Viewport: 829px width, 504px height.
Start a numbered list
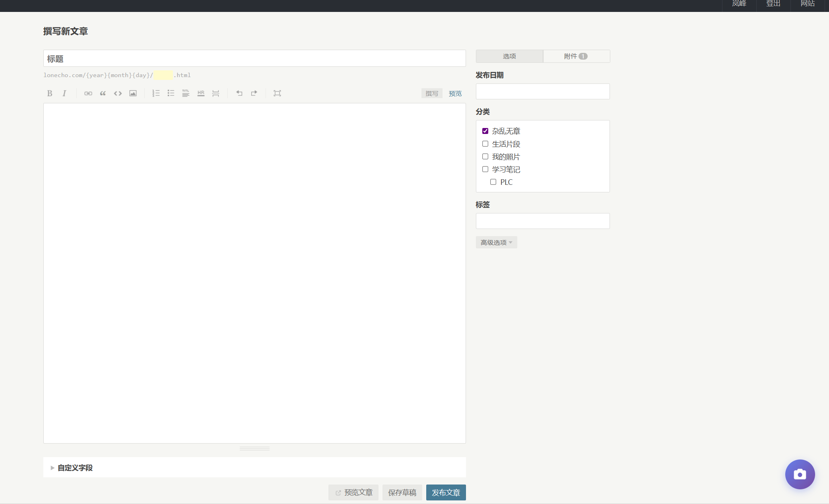coord(156,93)
